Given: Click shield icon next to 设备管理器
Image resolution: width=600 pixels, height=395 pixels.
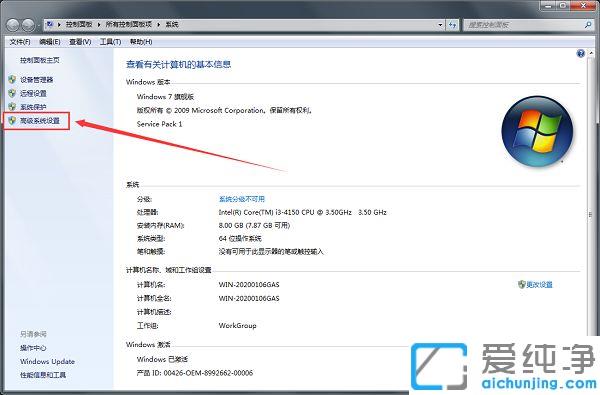Looking at the screenshot, I should (12, 80).
